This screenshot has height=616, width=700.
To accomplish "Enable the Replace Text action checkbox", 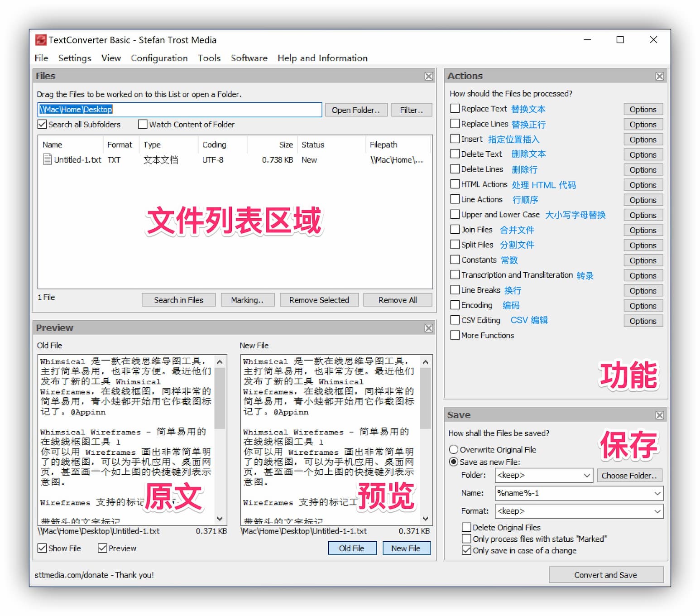I will pos(455,109).
